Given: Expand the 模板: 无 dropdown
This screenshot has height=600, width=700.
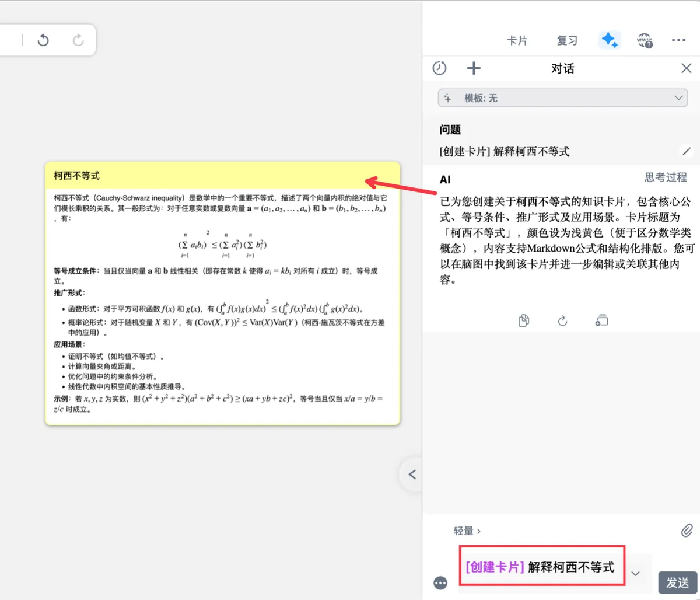Looking at the screenshot, I should click(563, 98).
